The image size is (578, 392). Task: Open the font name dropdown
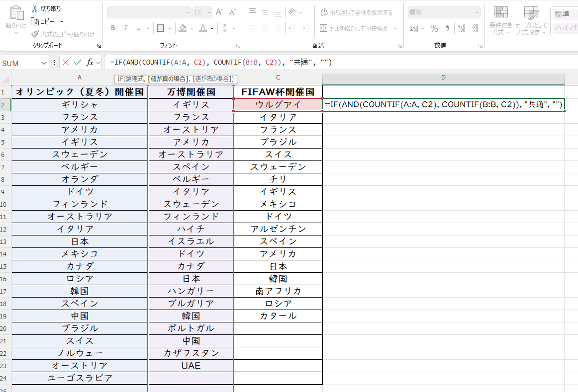[x=188, y=12]
